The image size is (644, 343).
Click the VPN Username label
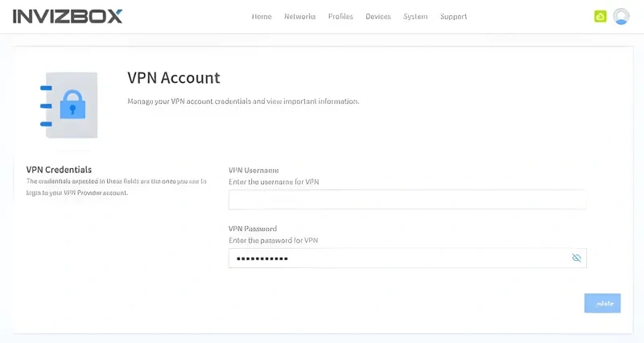(254, 170)
